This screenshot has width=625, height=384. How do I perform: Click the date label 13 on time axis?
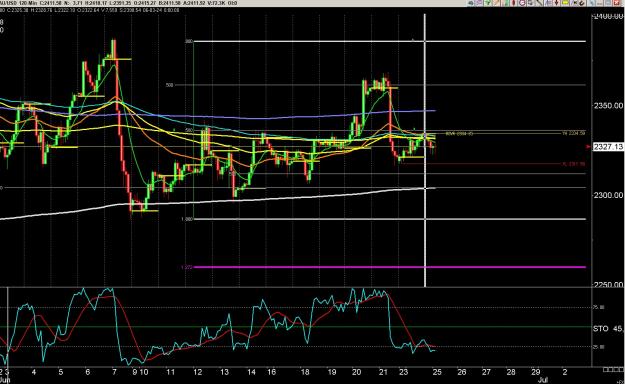(x=224, y=372)
